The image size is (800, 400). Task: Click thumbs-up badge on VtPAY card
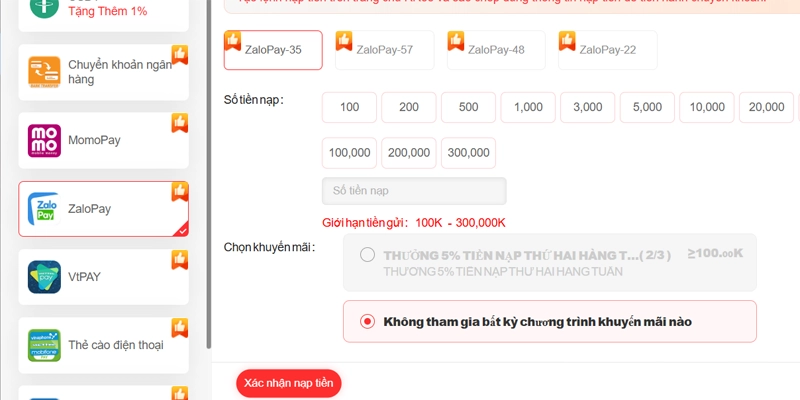pyautogui.click(x=180, y=260)
